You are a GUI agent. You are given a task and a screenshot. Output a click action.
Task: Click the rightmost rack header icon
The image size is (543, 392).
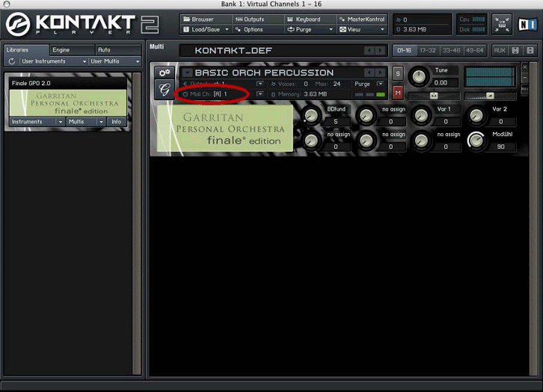pyautogui.click(x=530, y=51)
